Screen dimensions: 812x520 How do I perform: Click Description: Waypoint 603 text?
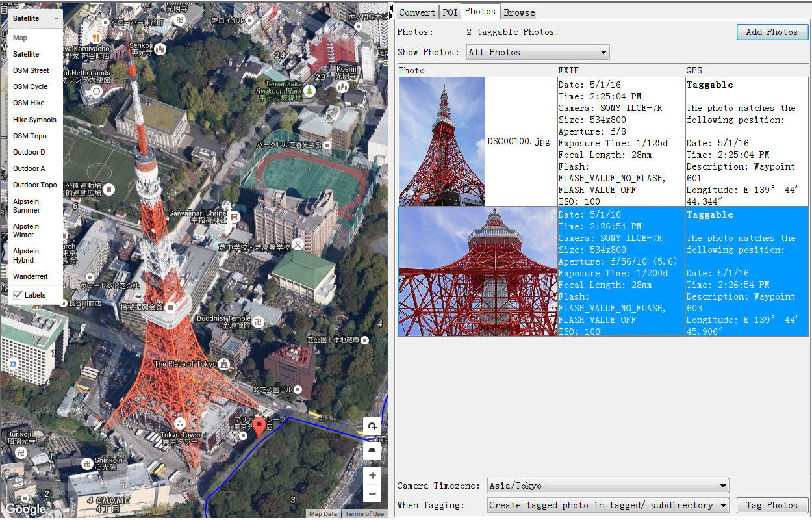[741, 302]
